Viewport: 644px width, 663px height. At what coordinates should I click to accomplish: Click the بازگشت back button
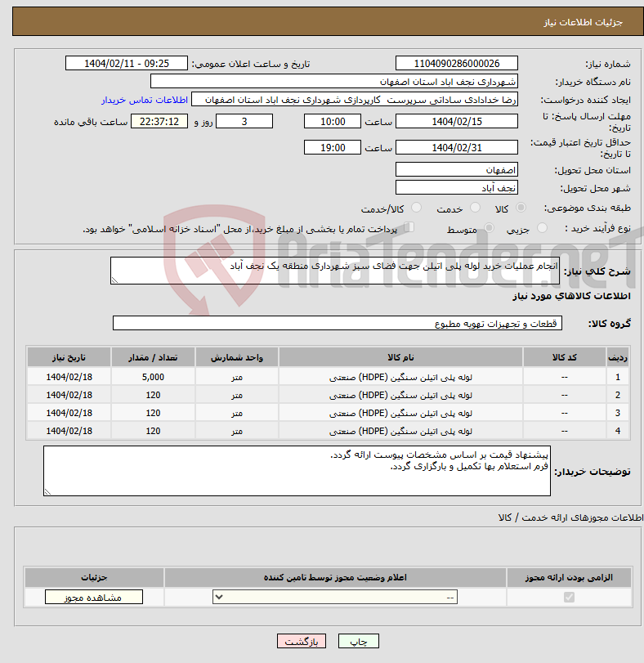[302, 641]
